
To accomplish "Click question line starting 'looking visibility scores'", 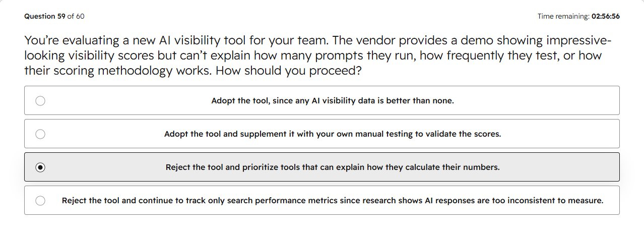I will coord(313,55).
